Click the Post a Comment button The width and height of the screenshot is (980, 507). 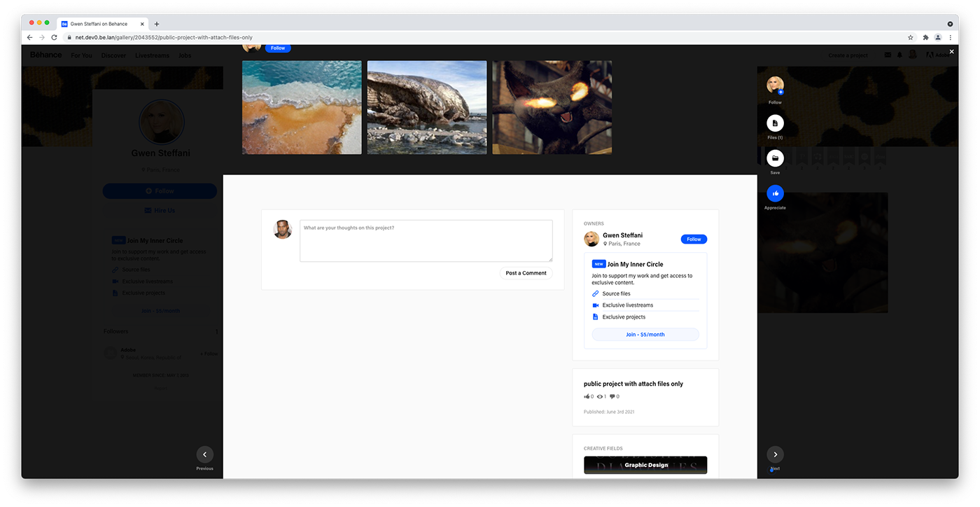tap(526, 273)
